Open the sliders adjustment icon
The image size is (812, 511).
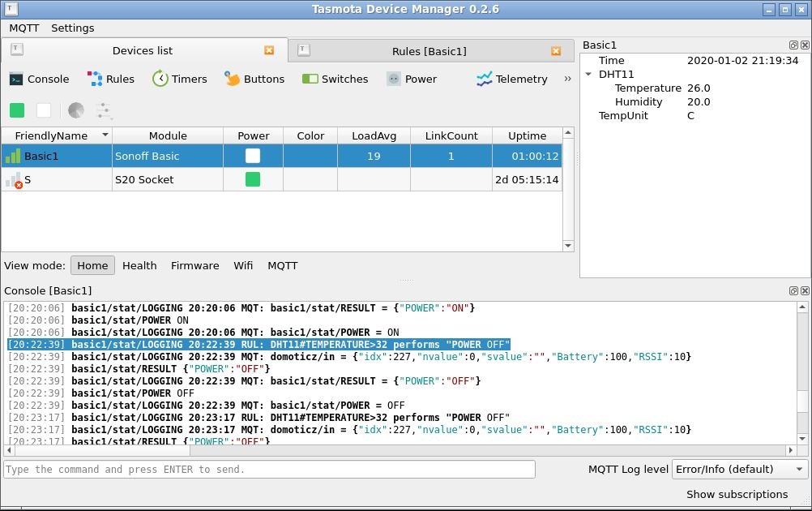pos(104,109)
